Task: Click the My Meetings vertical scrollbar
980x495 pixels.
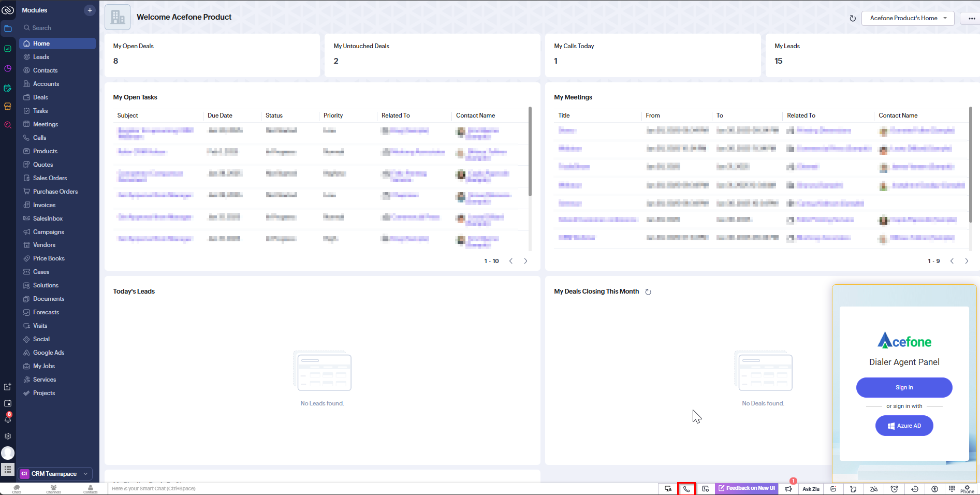Action: point(970,165)
